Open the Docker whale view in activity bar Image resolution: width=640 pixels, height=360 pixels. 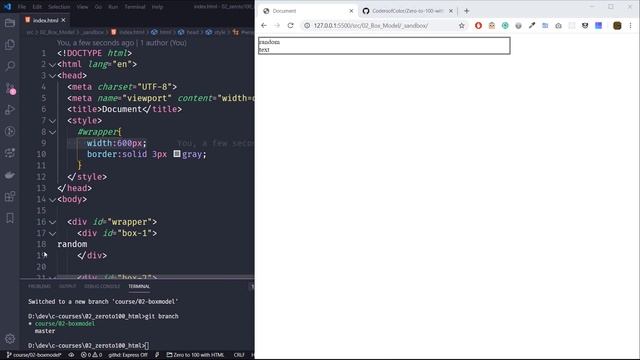(10, 175)
